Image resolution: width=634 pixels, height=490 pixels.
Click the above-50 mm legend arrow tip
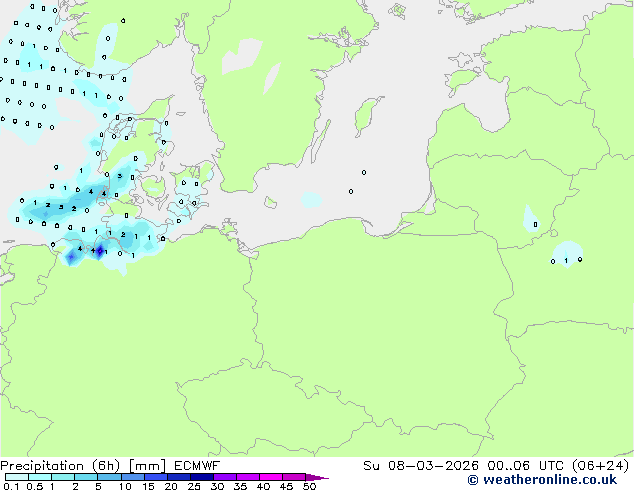[x=317, y=478]
